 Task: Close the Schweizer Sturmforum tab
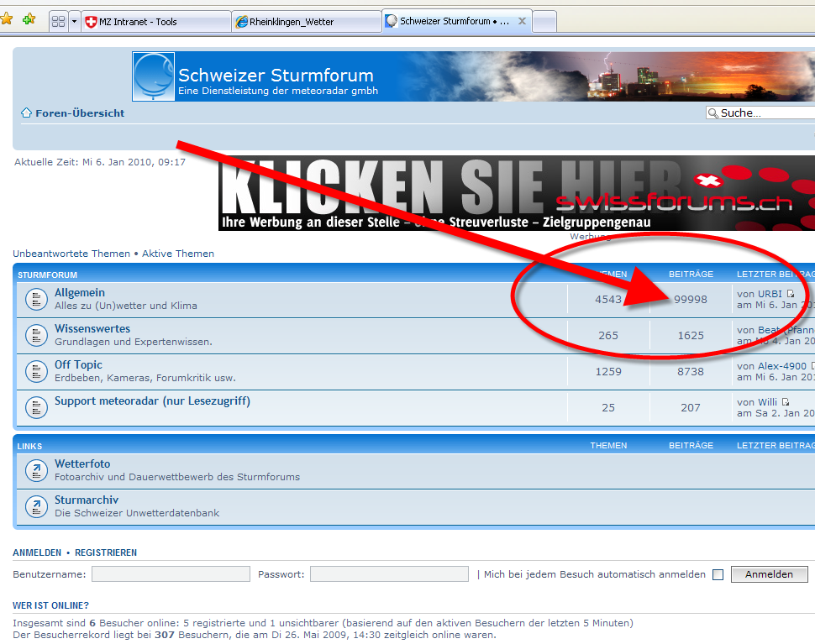(522, 21)
